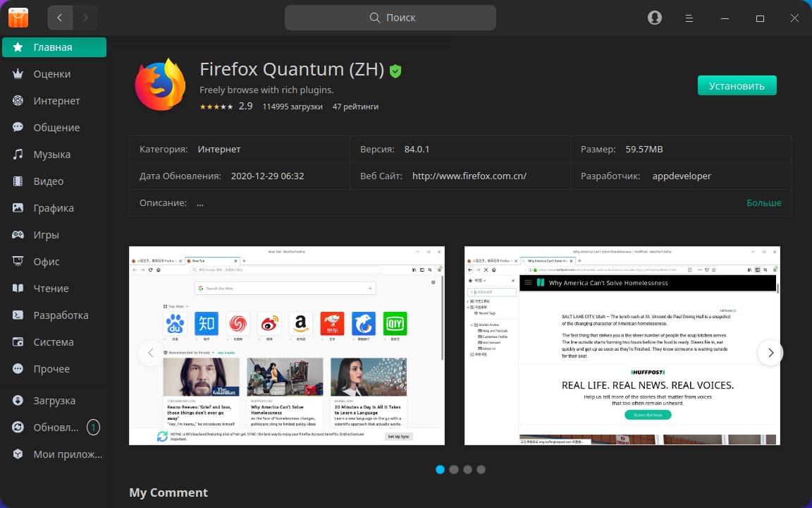The image size is (812, 508).
Task: Click the category value Интернет in details
Action: 219,150
